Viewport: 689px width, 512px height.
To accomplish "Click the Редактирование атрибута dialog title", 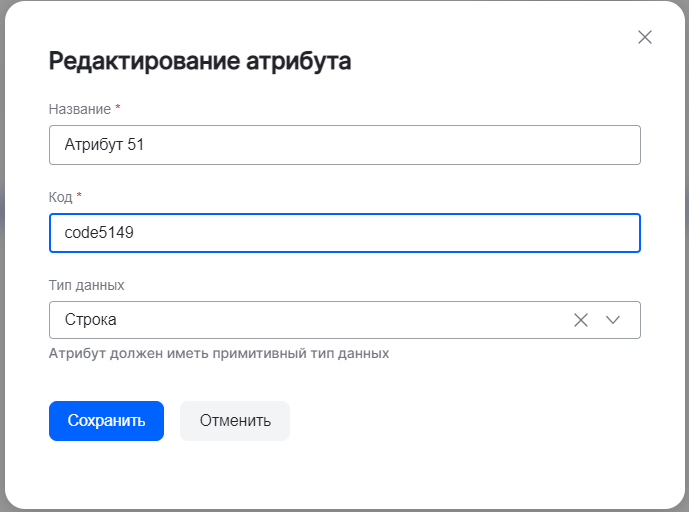I will [200, 62].
